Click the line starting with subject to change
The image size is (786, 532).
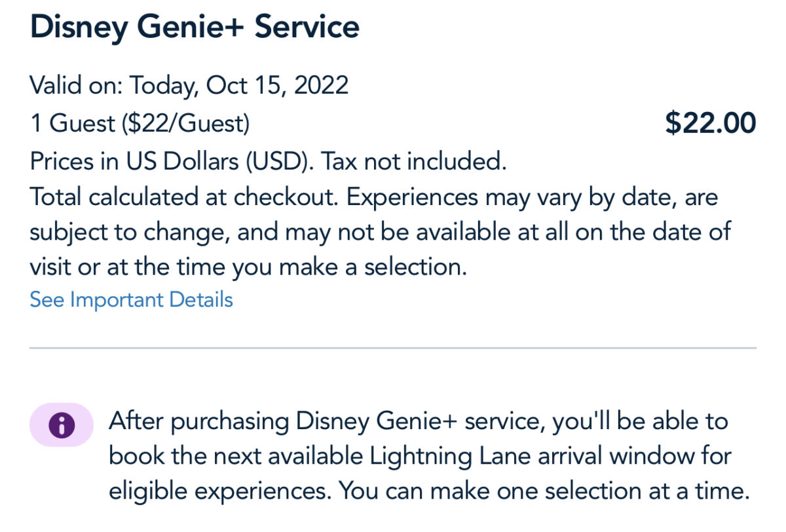point(380,233)
